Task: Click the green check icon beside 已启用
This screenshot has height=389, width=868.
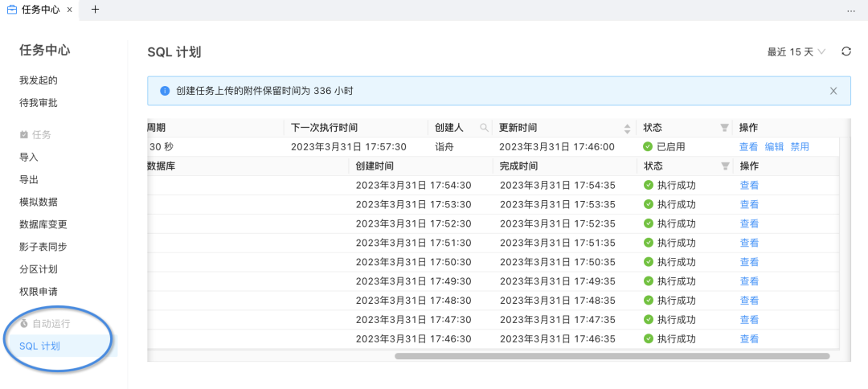Action: click(x=648, y=146)
